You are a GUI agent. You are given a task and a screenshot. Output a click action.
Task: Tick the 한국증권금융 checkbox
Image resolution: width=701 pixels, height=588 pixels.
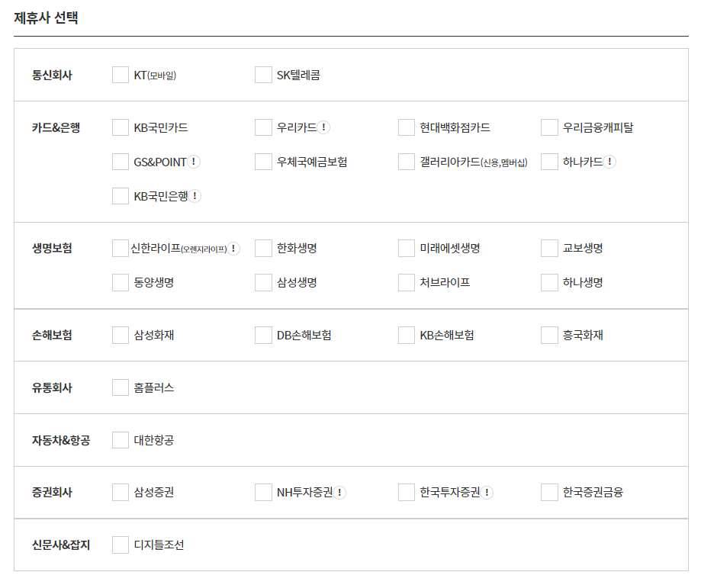549,493
